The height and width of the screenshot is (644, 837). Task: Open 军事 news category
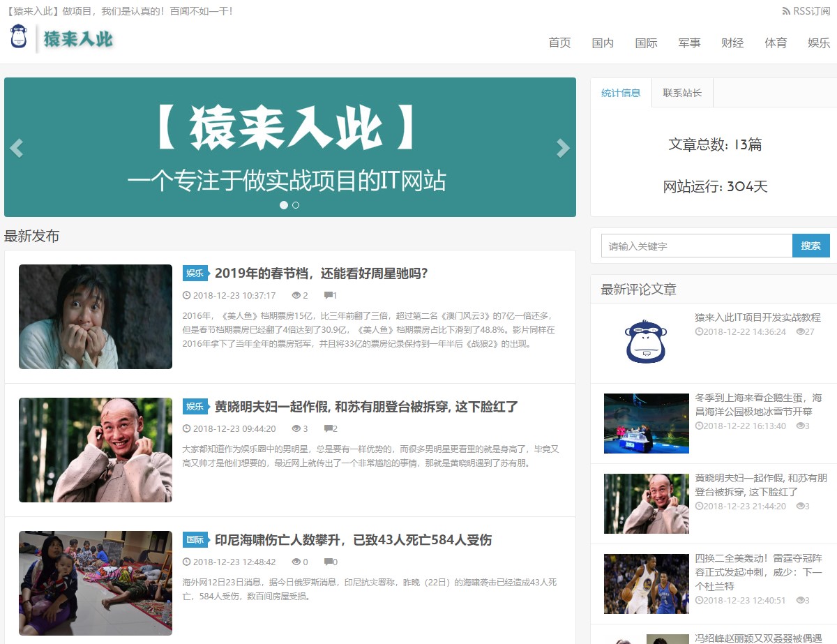[689, 43]
